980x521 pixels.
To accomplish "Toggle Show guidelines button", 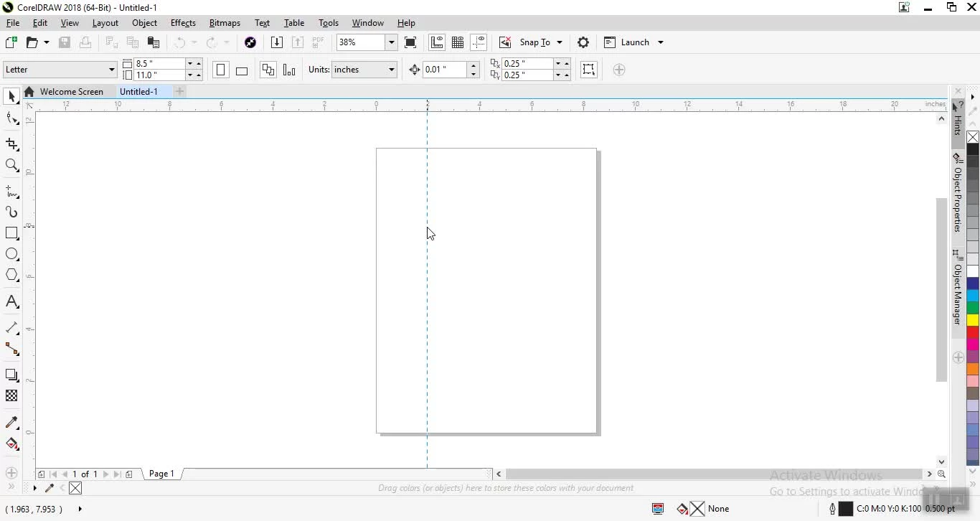I will click(x=479, y=42).
